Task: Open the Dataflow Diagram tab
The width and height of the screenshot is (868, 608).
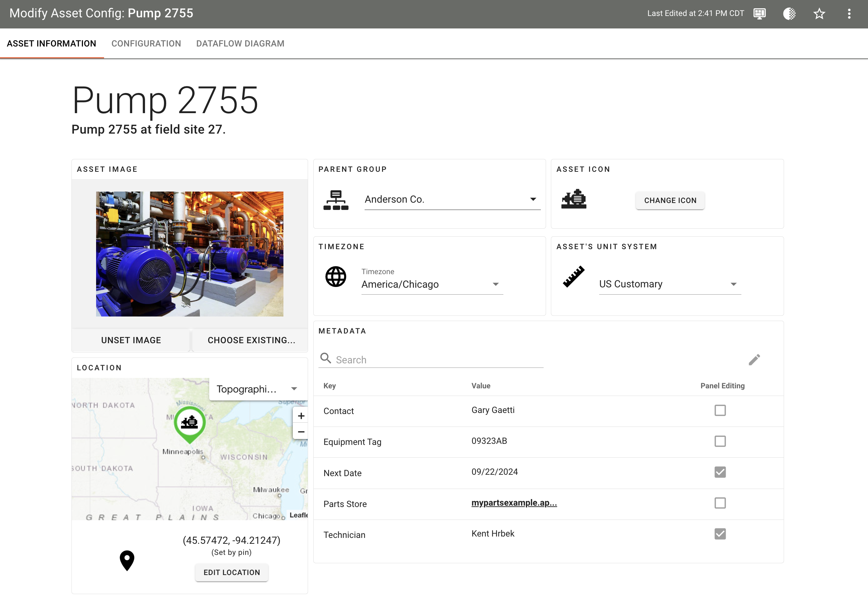Action: tap(240, 43)
